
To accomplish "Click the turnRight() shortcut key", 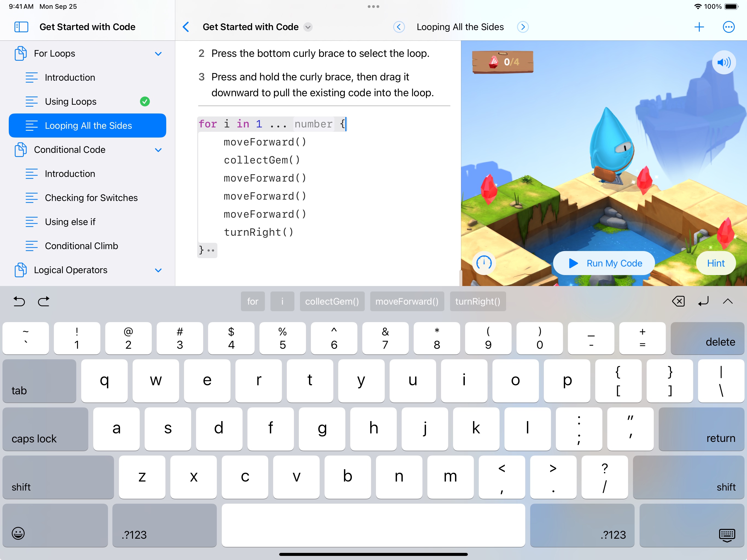I will pos(478,301).
